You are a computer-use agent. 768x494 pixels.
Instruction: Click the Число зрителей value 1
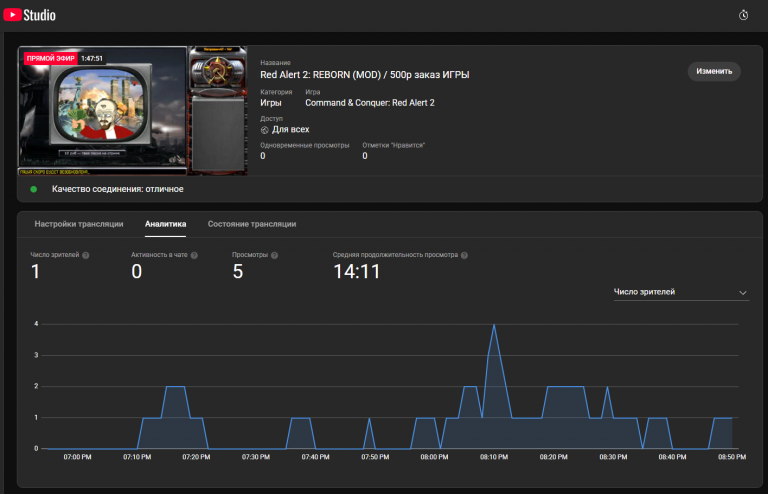35,272
